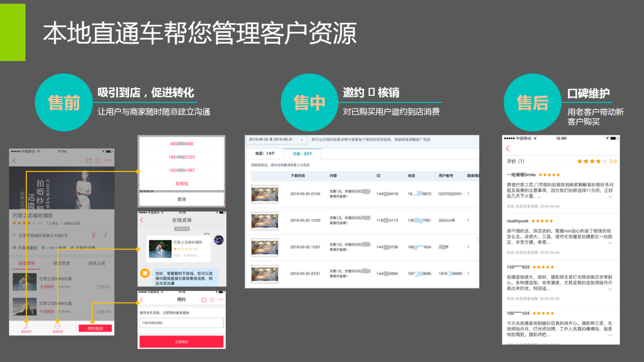Expand the review by 159*****633
The height and width of the screenshot is (362, 644).
click(610, 289)
